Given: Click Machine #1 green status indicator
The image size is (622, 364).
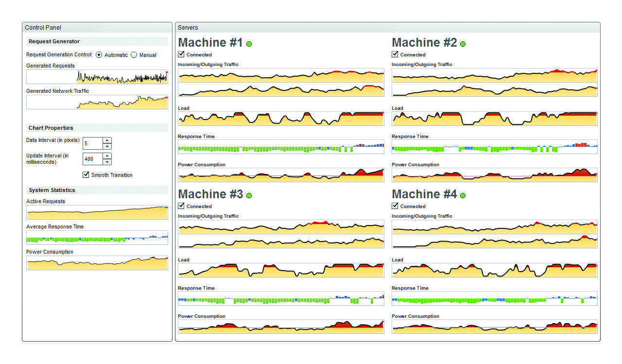Looking at the screenshot, I should [x=249, y=44].
